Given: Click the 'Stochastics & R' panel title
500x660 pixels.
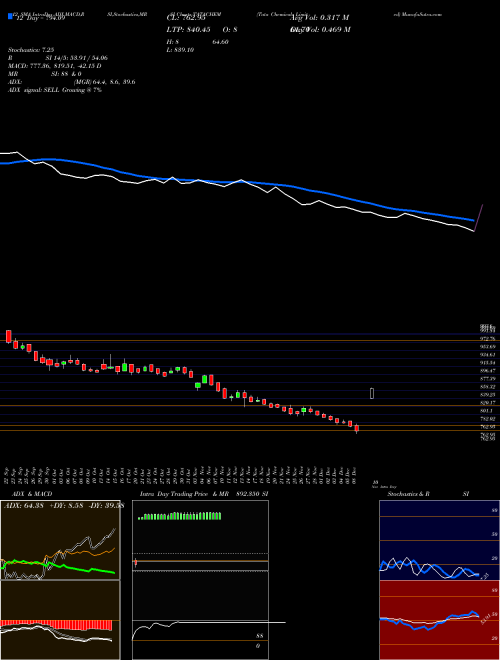Looking at the screenshot, I should [x=408, y=494].
